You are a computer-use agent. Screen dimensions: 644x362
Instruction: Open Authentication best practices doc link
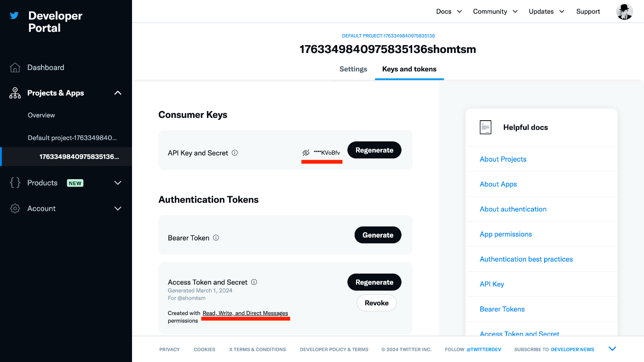(526, 259)
